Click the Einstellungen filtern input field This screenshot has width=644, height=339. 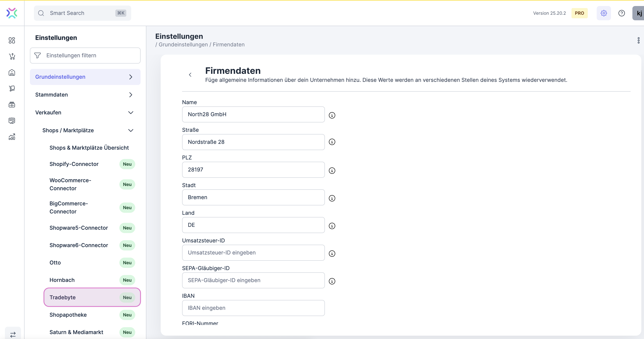coord(85,56)
